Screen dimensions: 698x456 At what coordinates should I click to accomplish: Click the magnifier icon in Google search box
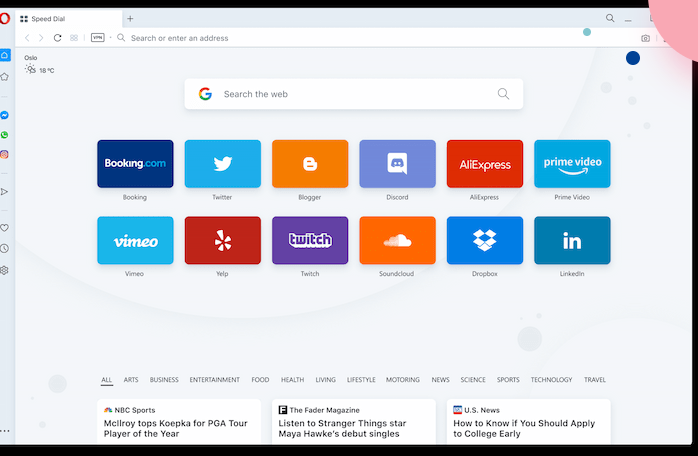[503, 94]
